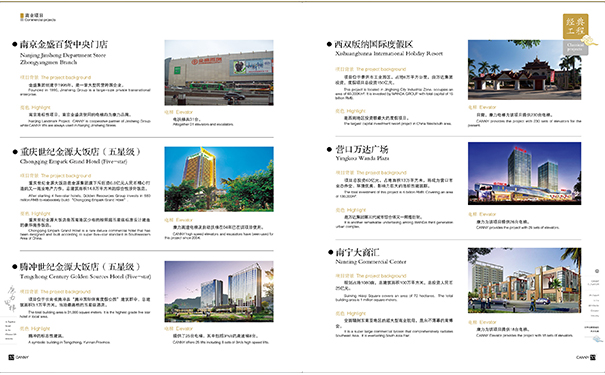Viewport: 605px width, 375px height.
Task: Select the heading 腾冲世纪金源大饭店(五星级)
Action: 80,267
